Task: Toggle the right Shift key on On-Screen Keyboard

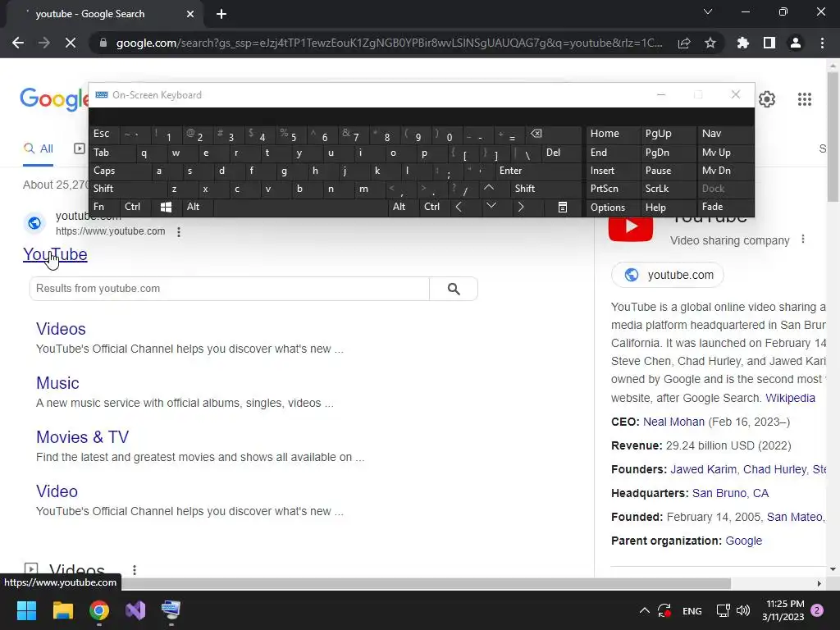Action: pyautogui.click(x=545, y=189)
